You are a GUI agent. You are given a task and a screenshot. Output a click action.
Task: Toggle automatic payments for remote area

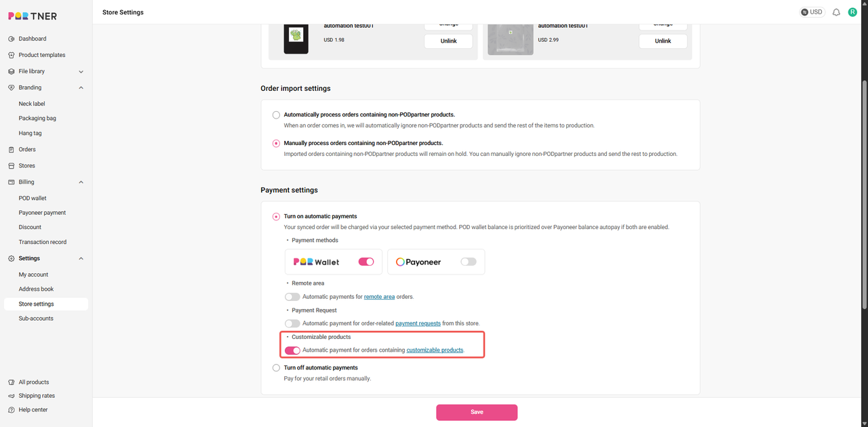tap(292, 297)
